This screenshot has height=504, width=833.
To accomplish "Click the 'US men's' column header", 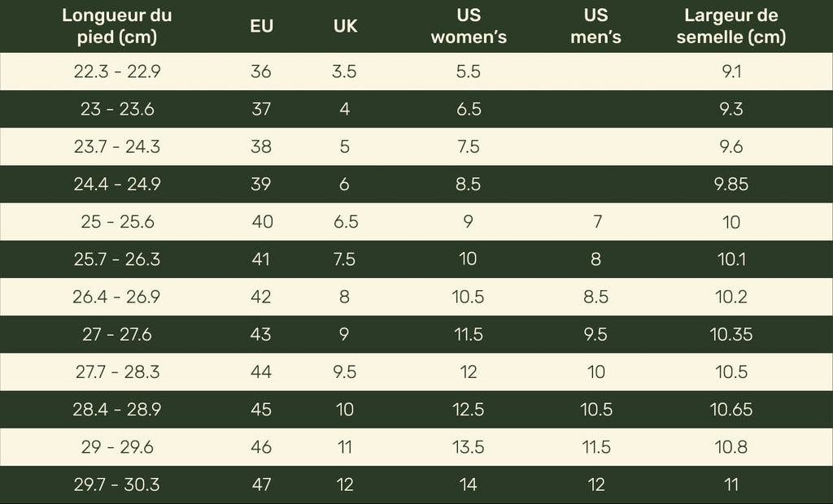I will tap(595, 26).
